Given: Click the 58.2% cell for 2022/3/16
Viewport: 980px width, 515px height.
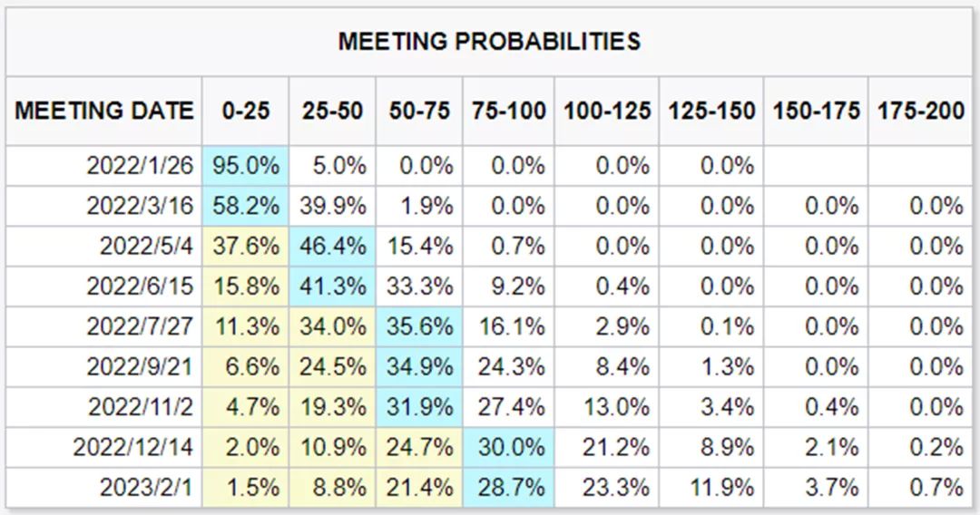Looking at the screenshot, I should 246,206.
